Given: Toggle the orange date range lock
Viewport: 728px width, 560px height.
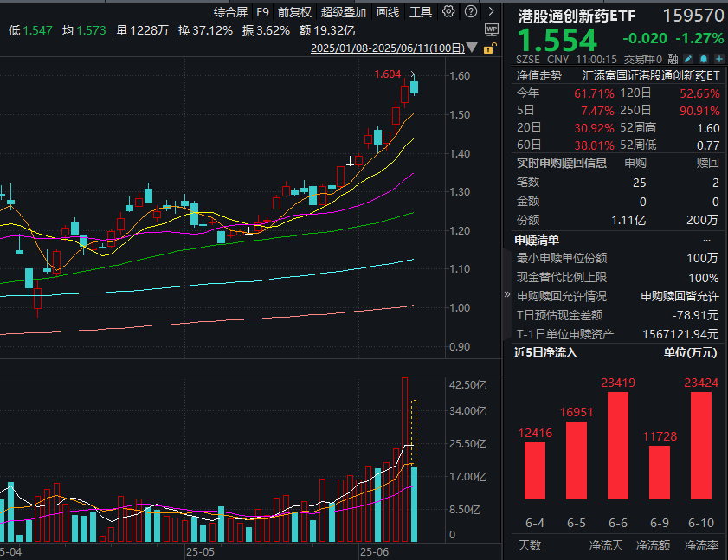Looking at the screenshot, I should point(490,48).
